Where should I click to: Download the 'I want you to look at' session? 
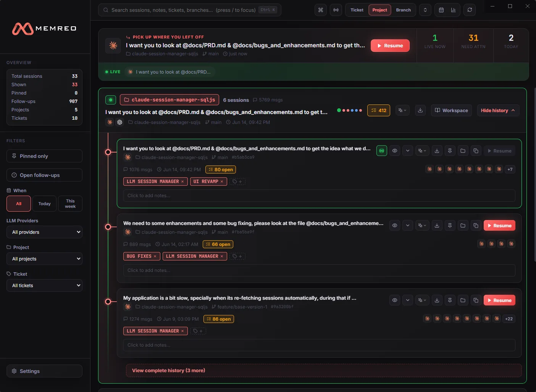[x=437, y=151]
